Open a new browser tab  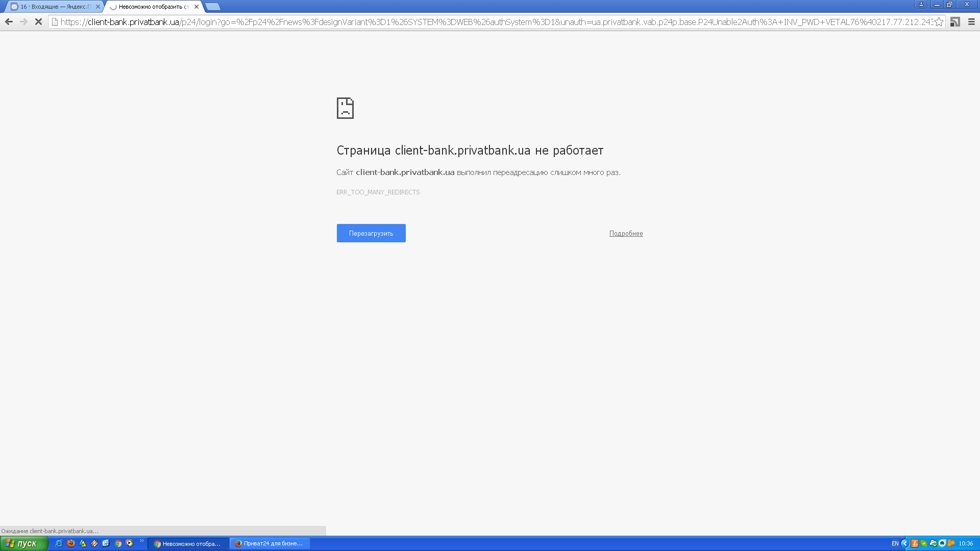pyautogui.click(x=212, y=7)
